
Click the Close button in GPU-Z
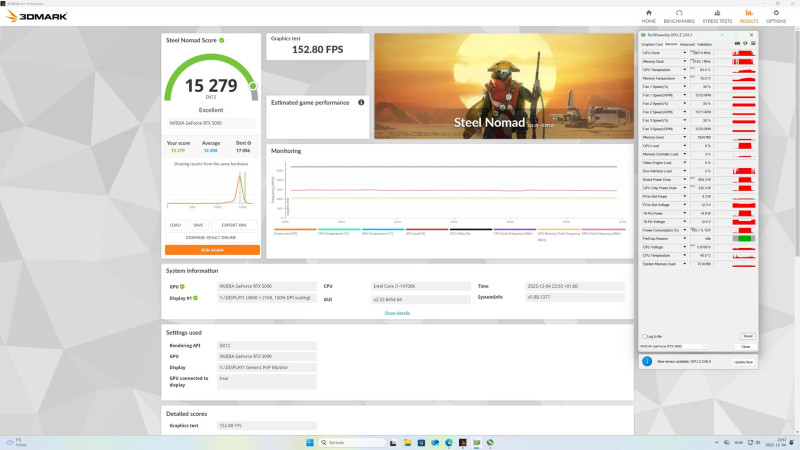[745, 347]
